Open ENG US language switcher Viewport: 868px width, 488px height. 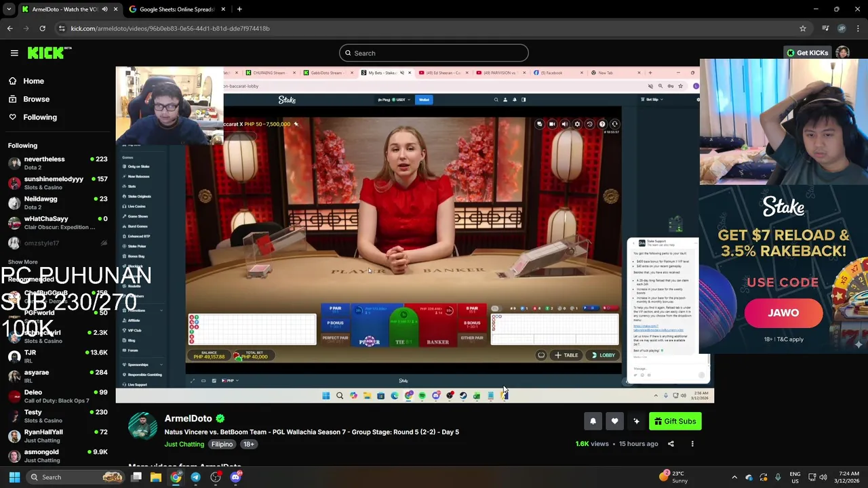795,477
